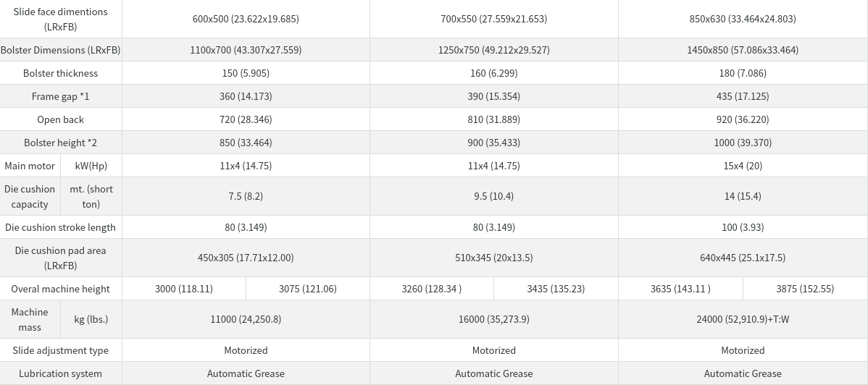Viewport: 868px width, 385px height.
Task: Click the mt. (short ton) unit cell
Action: 91,196
